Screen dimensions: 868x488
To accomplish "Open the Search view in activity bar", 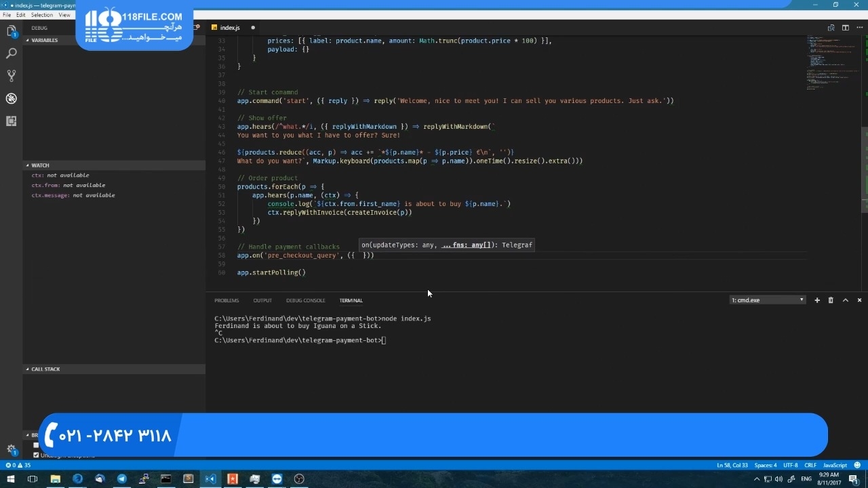I will point(12,54).
